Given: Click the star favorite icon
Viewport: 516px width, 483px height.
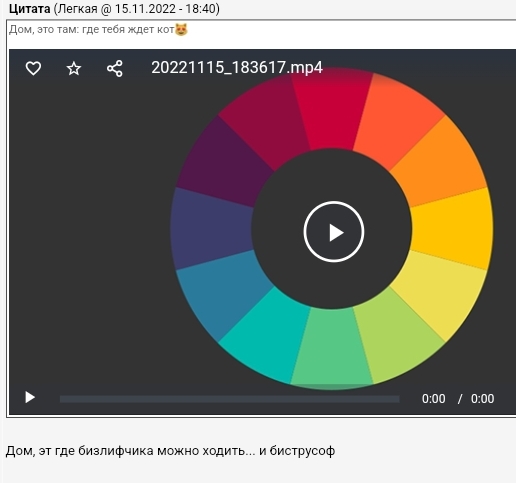Looking at the screenshot, I should point(74,69).
